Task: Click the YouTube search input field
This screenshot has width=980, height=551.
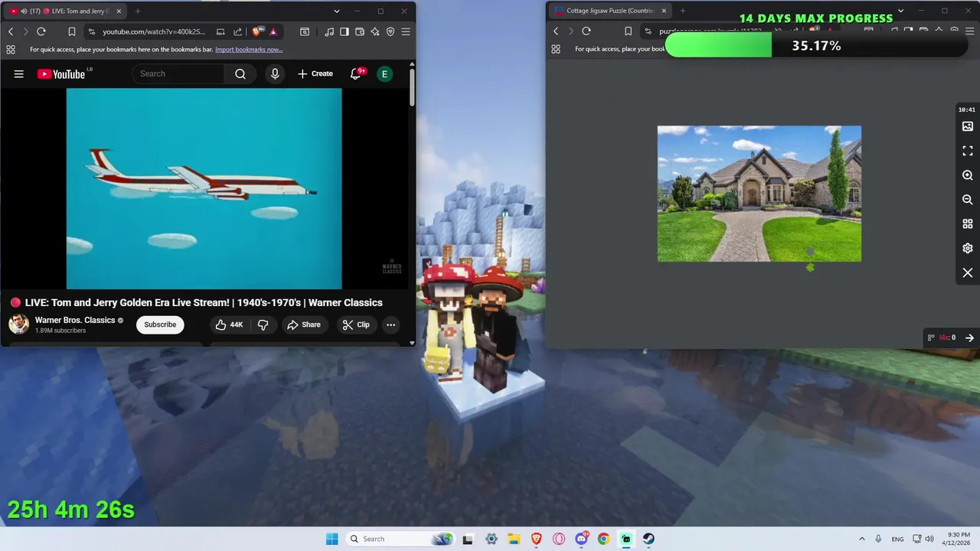Action: (178, 73)
